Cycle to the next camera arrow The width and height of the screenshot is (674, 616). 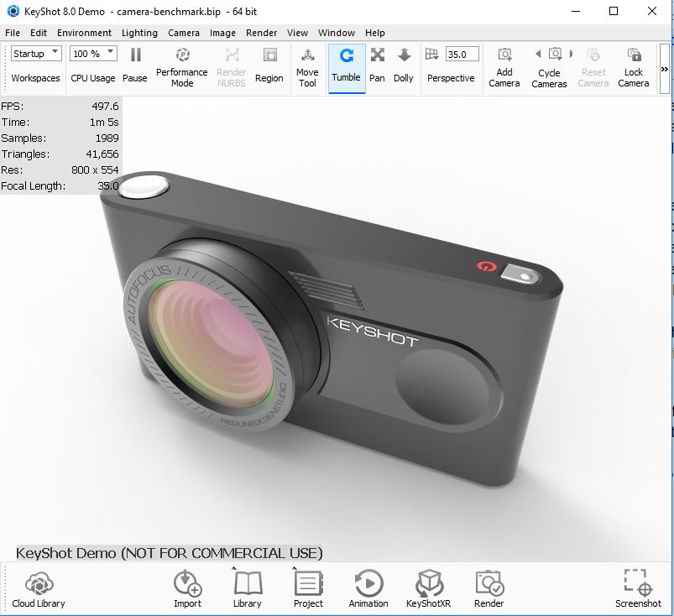tap(572, 54)
